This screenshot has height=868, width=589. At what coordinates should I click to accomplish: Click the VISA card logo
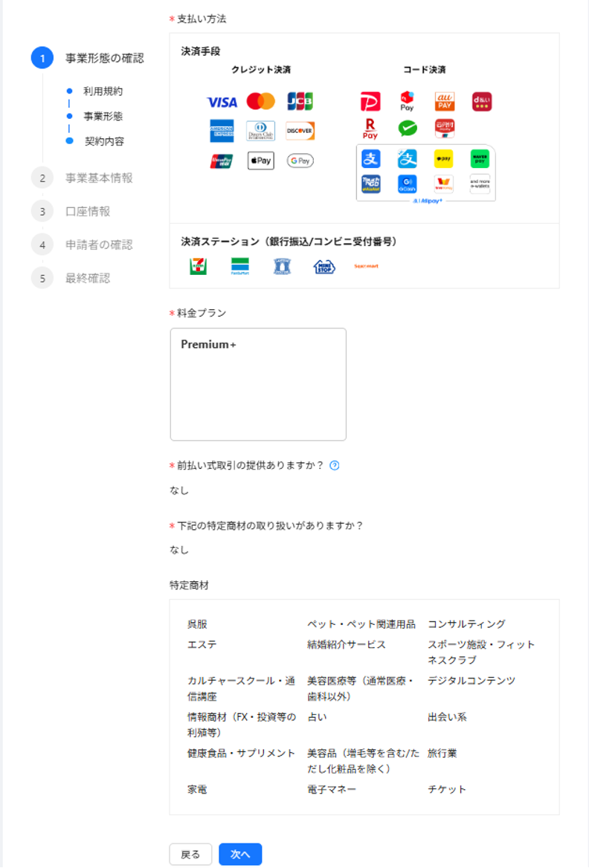[x=222, y=102]
